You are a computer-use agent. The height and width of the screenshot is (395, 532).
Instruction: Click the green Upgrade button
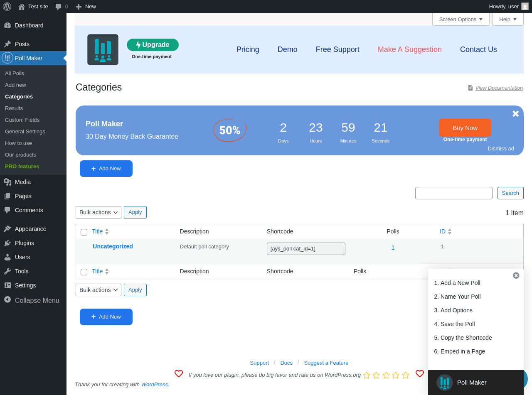tap(153, 45)
